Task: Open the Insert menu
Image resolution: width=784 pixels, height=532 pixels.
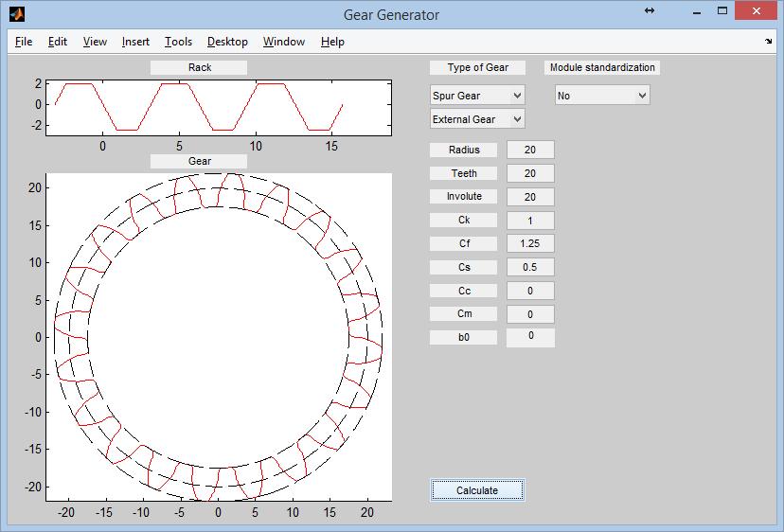Action: [x=135, y=42]
